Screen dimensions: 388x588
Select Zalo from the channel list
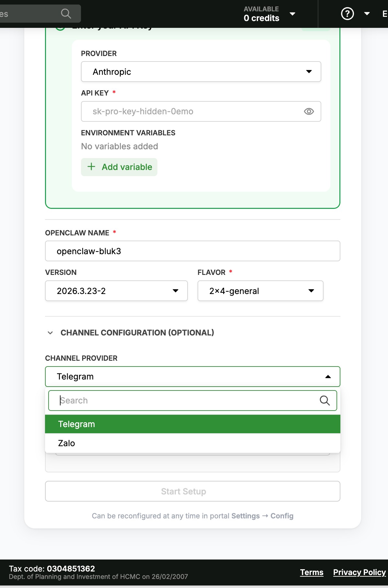click(x=192, y=443)
